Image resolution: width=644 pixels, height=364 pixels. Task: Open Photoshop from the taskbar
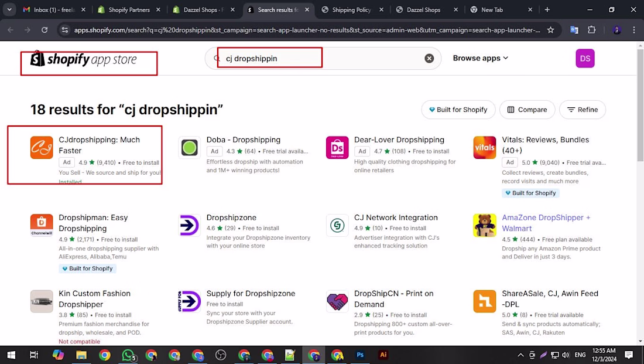(x=360, y=355)
